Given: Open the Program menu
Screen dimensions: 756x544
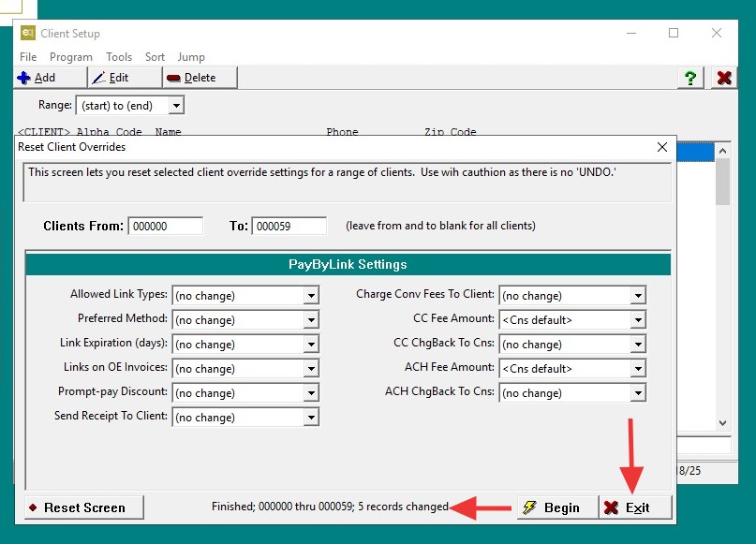Looking at the screenshot, I should 71,57.
